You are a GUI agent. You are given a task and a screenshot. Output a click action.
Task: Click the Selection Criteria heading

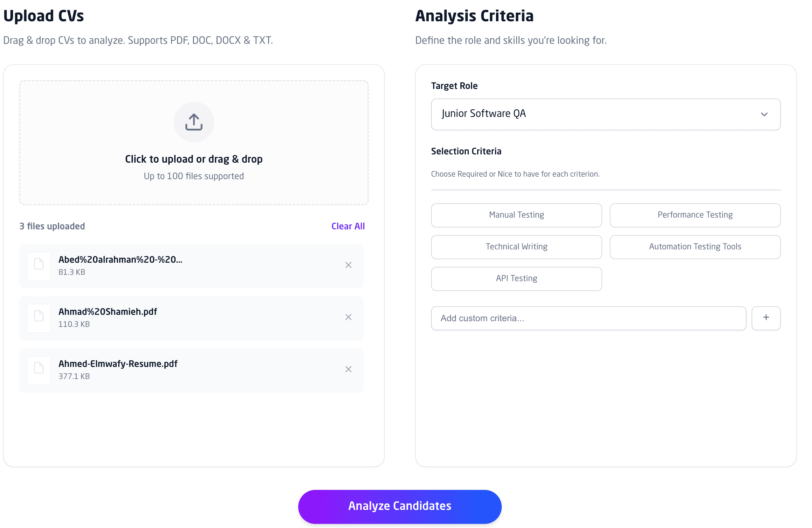click(466, 151)
